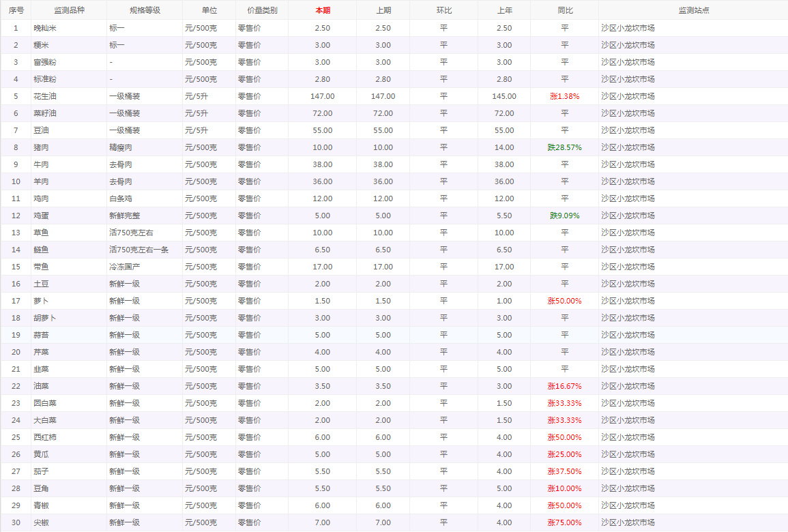Select the 西红柿 row name
Viewport: 788px width, 532px height.
coord(45,437)
